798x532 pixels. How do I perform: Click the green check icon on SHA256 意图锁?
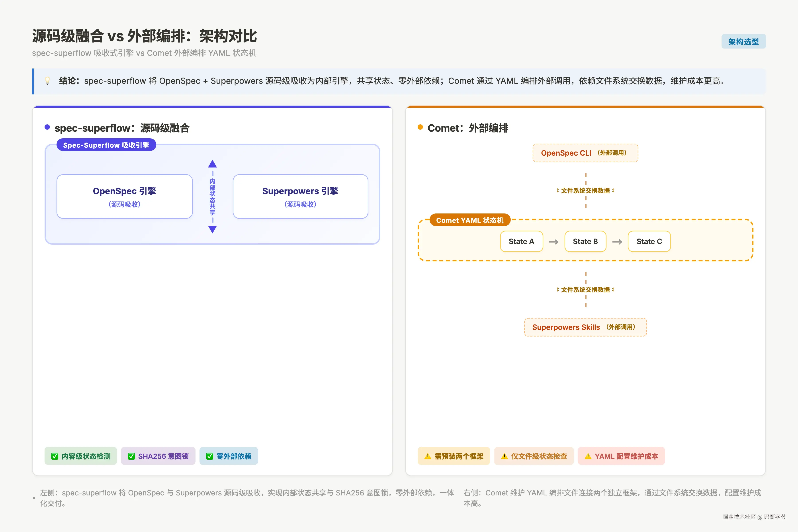click(131, 456)
